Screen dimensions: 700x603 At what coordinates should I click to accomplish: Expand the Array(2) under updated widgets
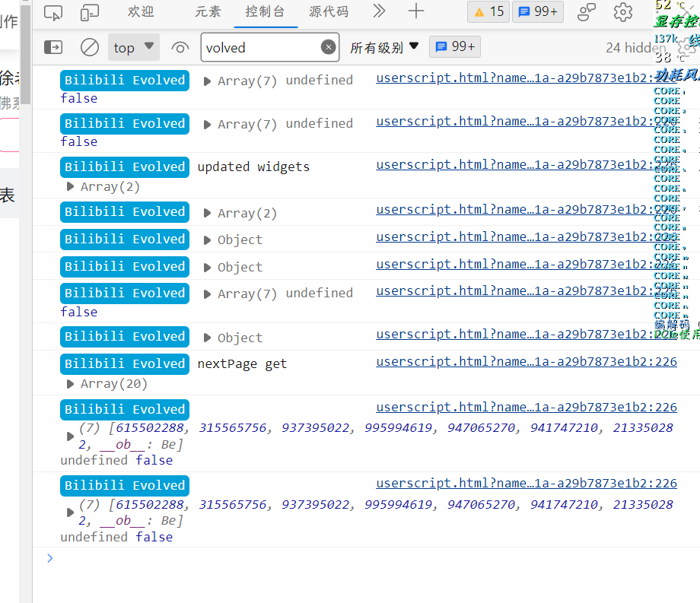[x=70, y=186]
